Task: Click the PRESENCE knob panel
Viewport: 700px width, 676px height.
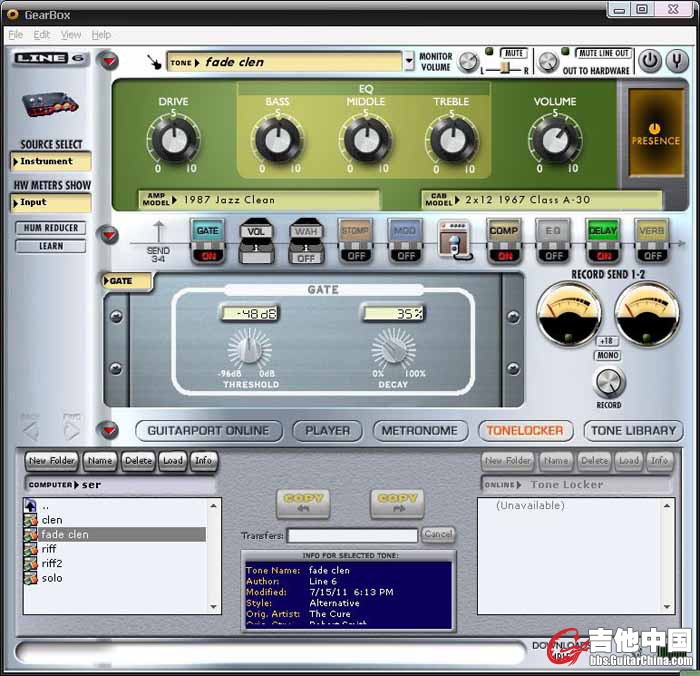Action: click(655, 132)
